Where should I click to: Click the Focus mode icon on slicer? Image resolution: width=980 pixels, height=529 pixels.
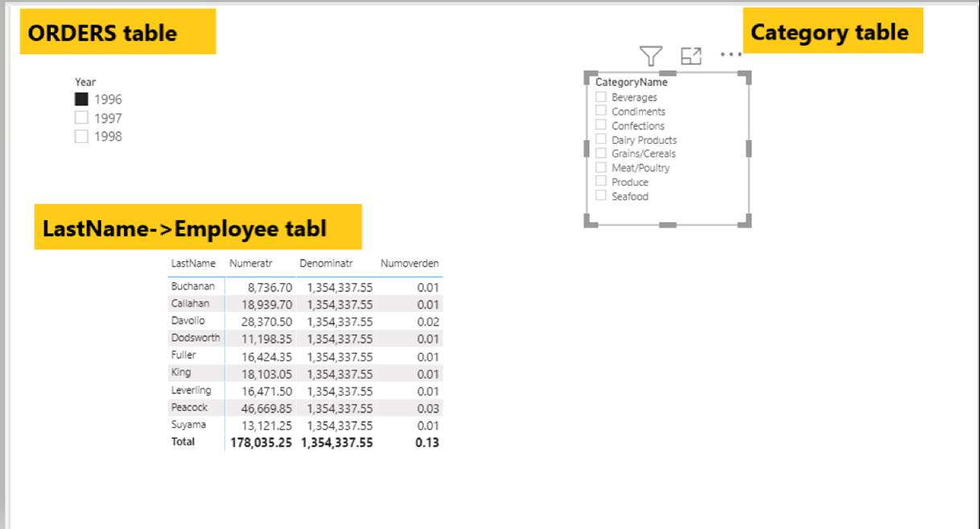tap(691, 55)
